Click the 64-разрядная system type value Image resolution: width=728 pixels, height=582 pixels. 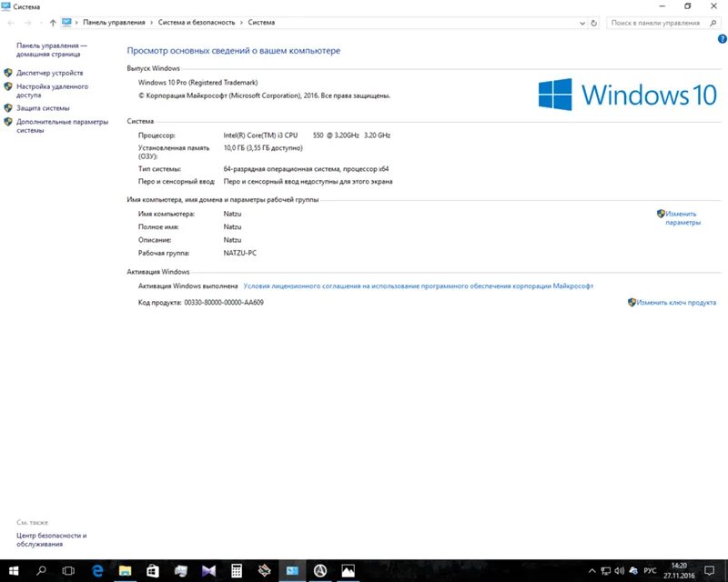point(306,169)
